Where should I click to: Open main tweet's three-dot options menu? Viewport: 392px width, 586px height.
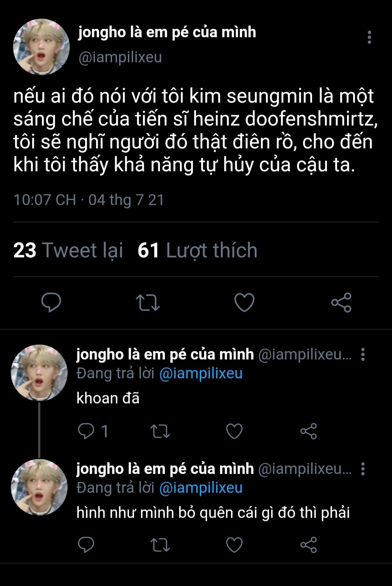pyautogui.click(x=369, y=37)
